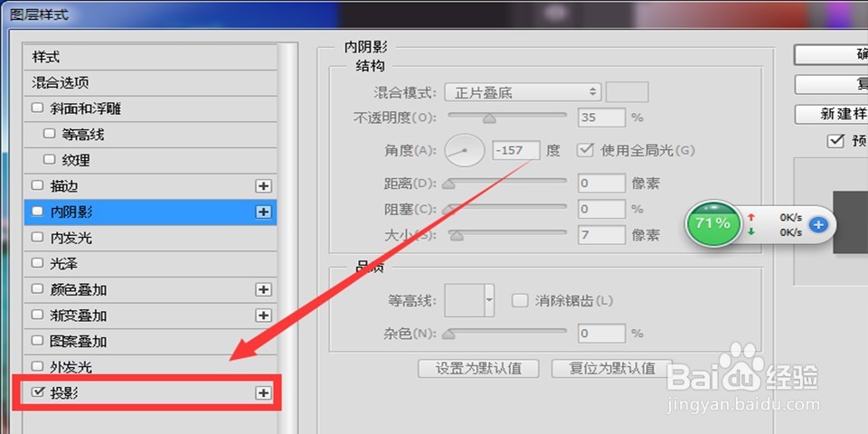Click the 大小 slider
The image size is (868, 434).
click(x=507, y=234)
